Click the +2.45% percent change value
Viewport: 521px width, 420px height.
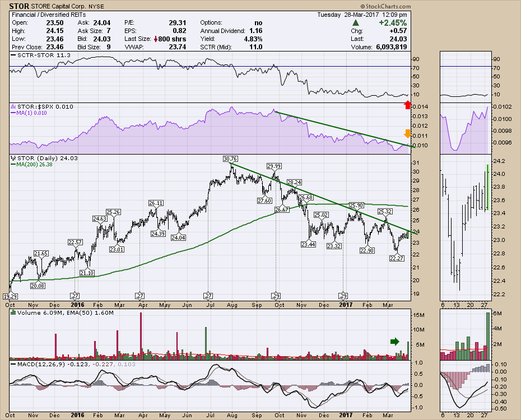pyautogui.click(x=393, y=23)
